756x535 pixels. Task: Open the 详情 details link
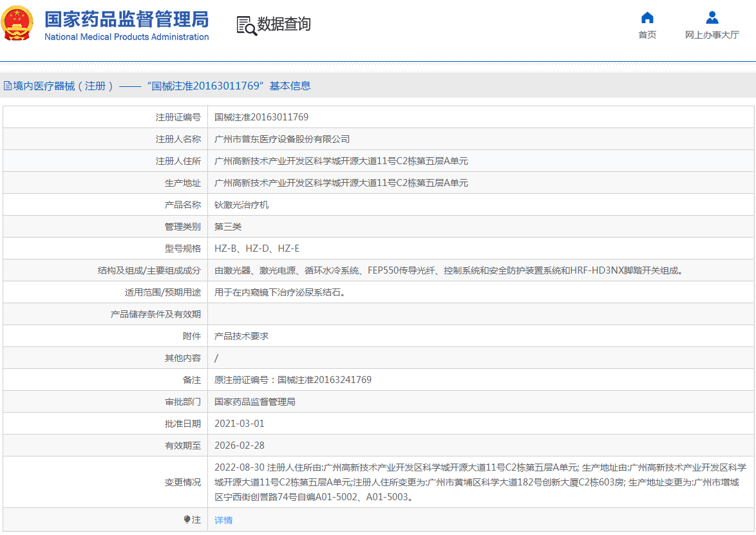point(223,520)
